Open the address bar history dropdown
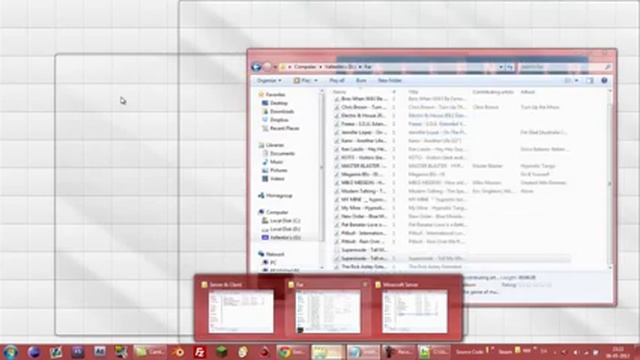The image size is (640, 360). point(501,67)
